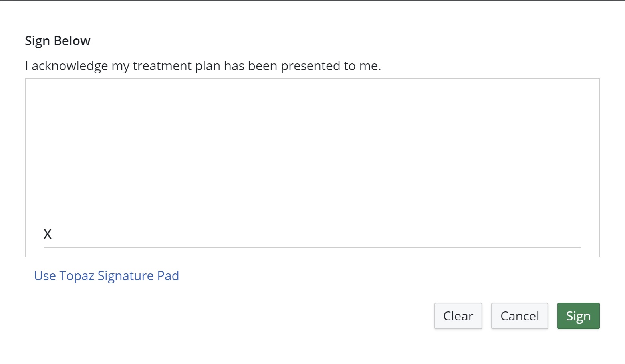This screenshot has height=364, width=625.
Task: Click the Clear button left of Cancel
Action: click(458, 316)
